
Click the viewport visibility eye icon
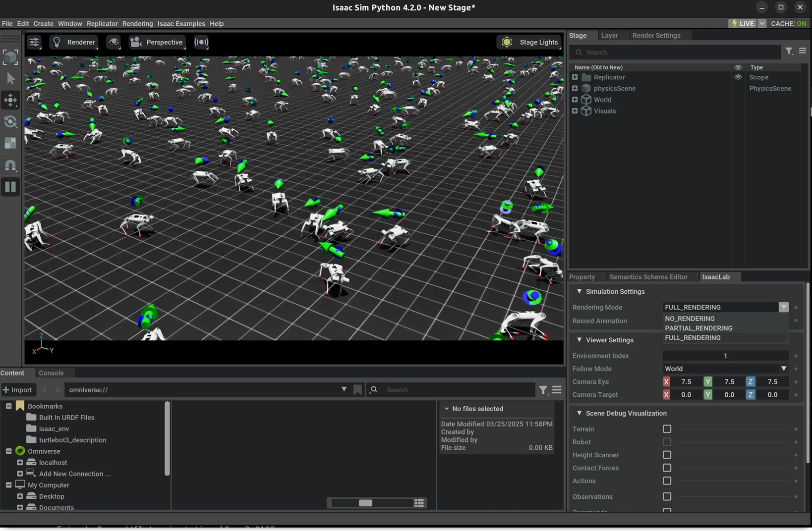[114, 42]
